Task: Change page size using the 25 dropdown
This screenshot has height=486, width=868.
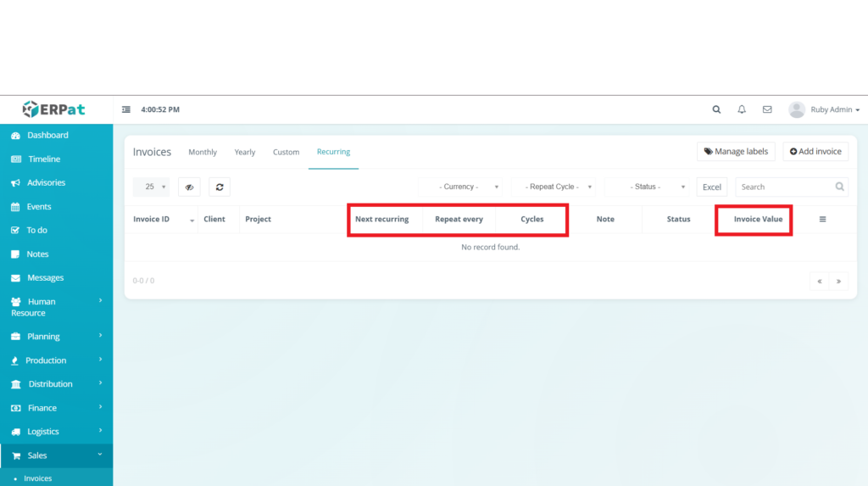Action: pyautogui.click(x=152, y=187)
